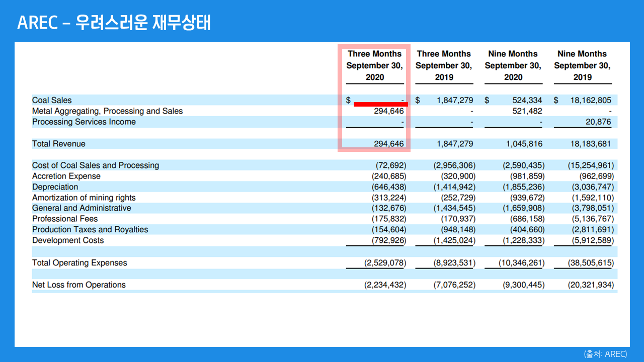644x362 pixels.
Task: Click total operating expenses value (38,505,615)
Action: tap(591, 263)
